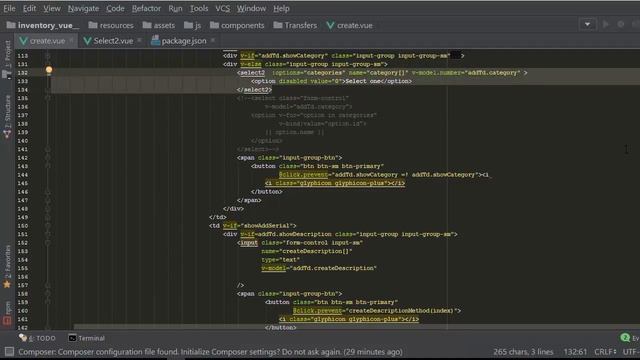This screenshot has width=640, height=360.
Task: Click the inventory_vue_ project breadcrumb
Action: coord(43,25)
